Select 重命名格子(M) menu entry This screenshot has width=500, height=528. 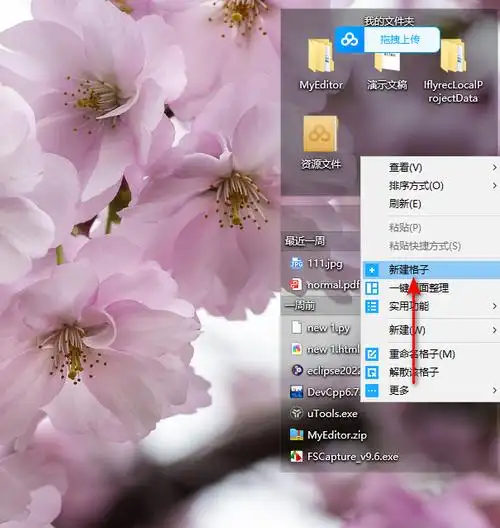[430, 354]
